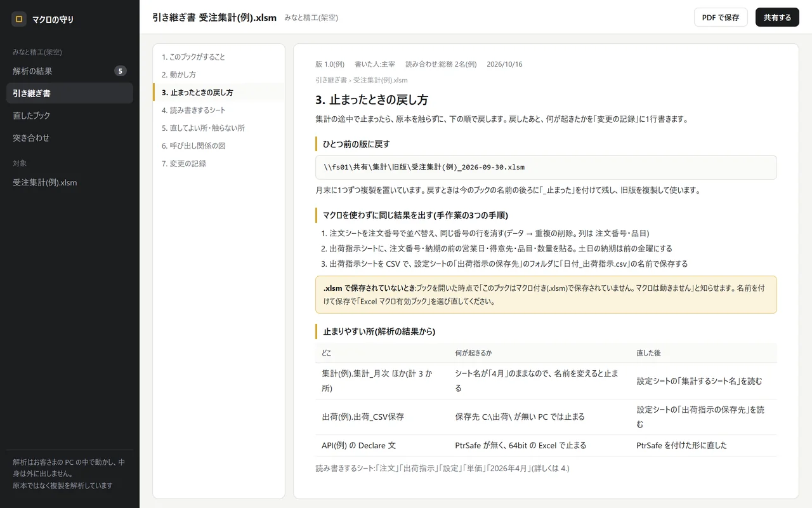Screen dimensions: 812x508
Task: Select 受注集計(例).xlsm under 対象
Action: click(70, 182)
